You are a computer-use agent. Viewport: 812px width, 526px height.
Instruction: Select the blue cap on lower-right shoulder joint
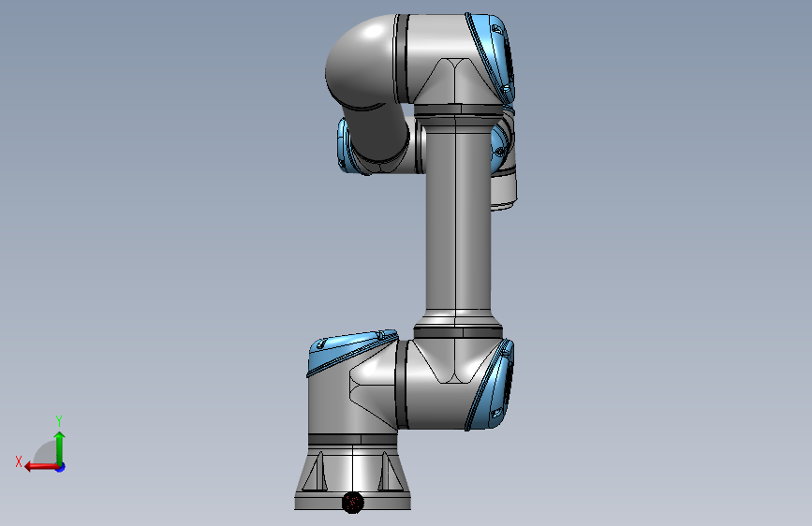click(x=492, y=386)
